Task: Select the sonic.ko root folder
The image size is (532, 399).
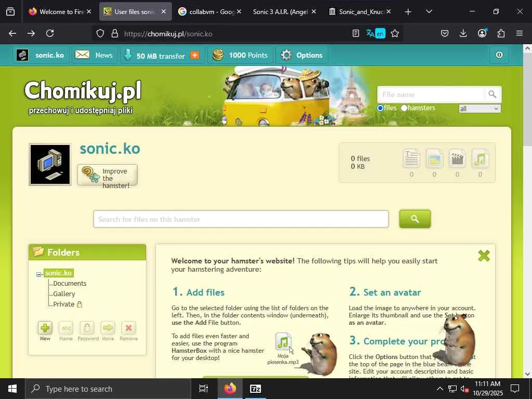Action: coord(58,273)
